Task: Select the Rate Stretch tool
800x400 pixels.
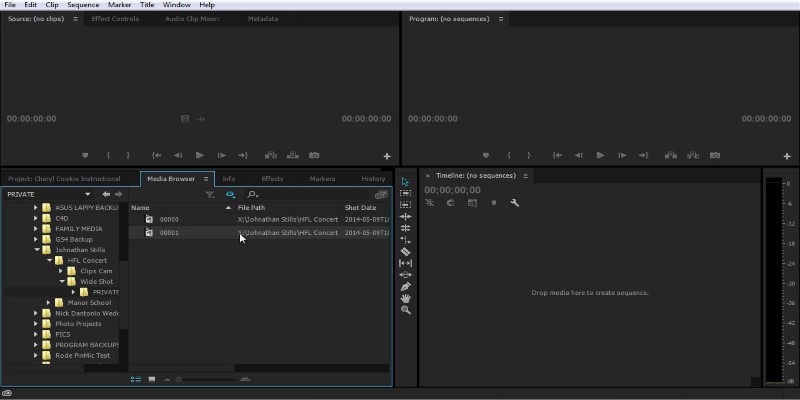Action: (x=406, y=240)
